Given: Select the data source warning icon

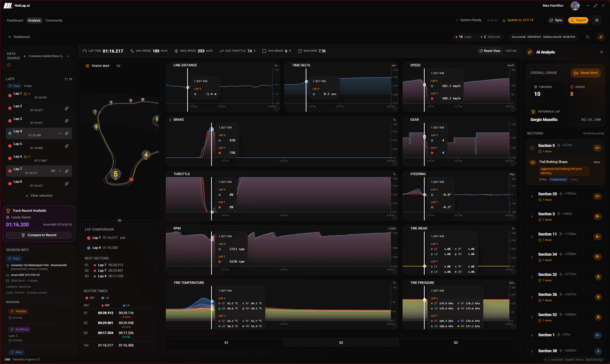Looking at the screenshot, I should 9,65.
